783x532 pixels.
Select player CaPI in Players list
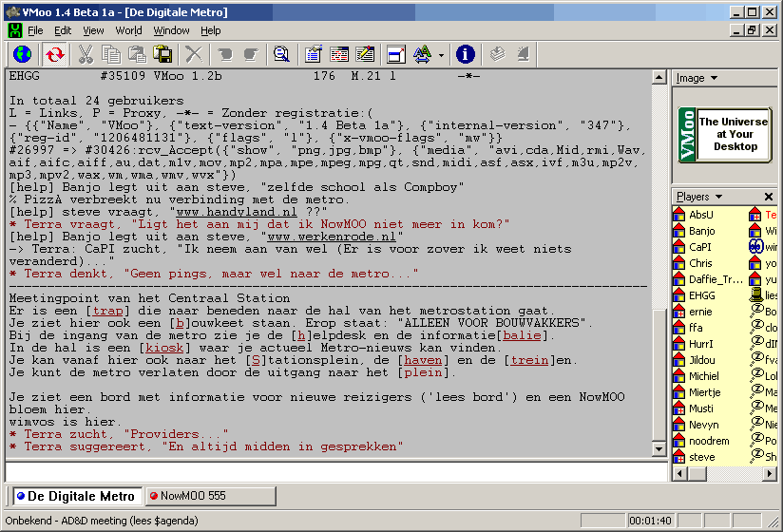coord(699,247)
